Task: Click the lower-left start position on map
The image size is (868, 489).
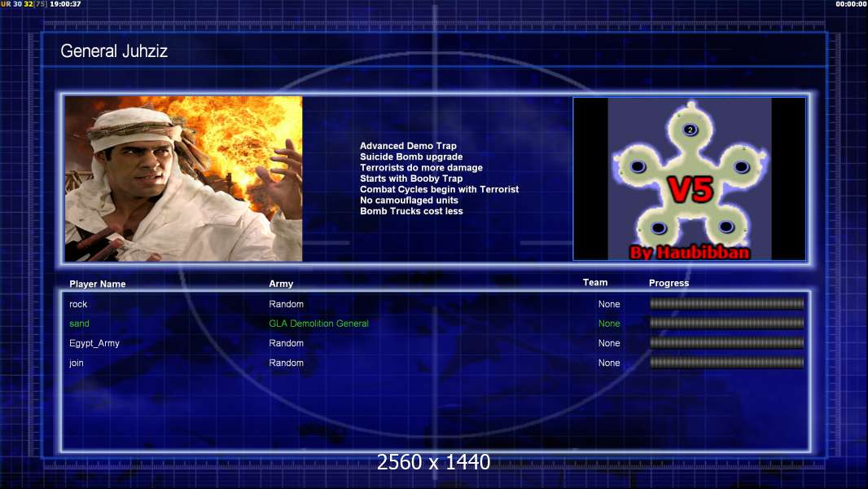Action: [x=659, y=227]
